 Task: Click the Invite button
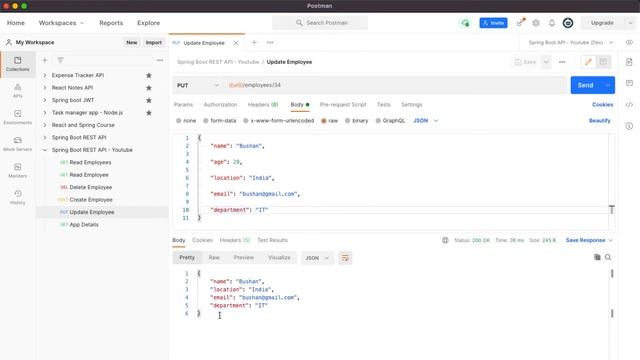(x=493, y=23)
